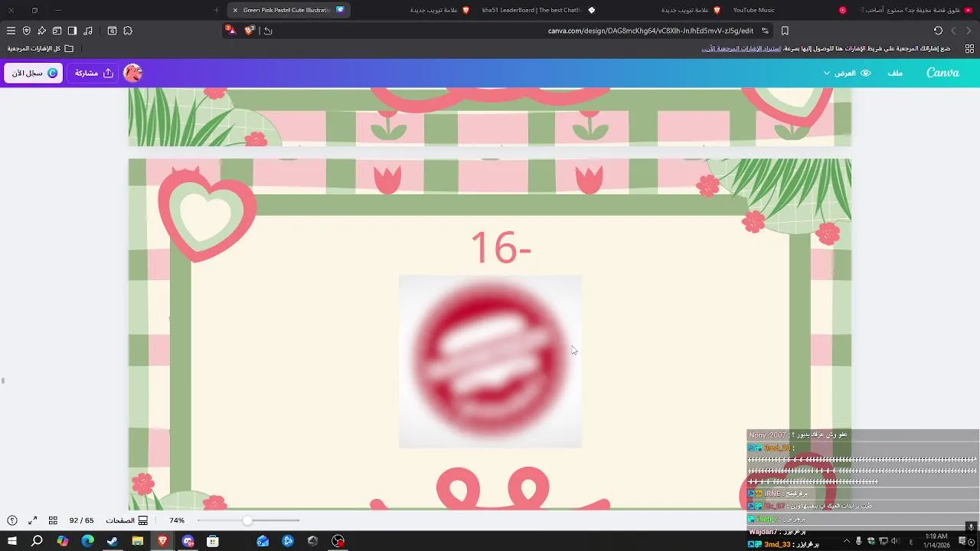This screenshot has width=980, height=551.
Task: Open the Canva grid view icon
Action: pos(53,520)
